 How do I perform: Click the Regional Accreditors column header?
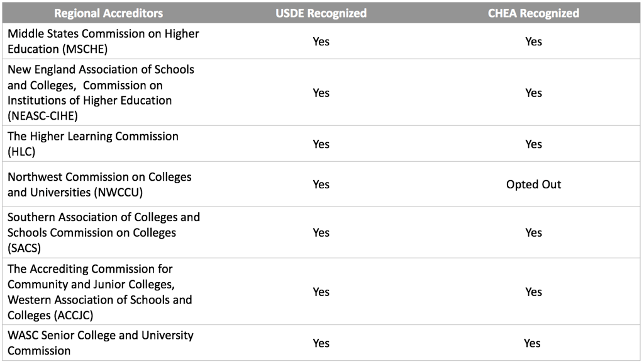(108, 13)
